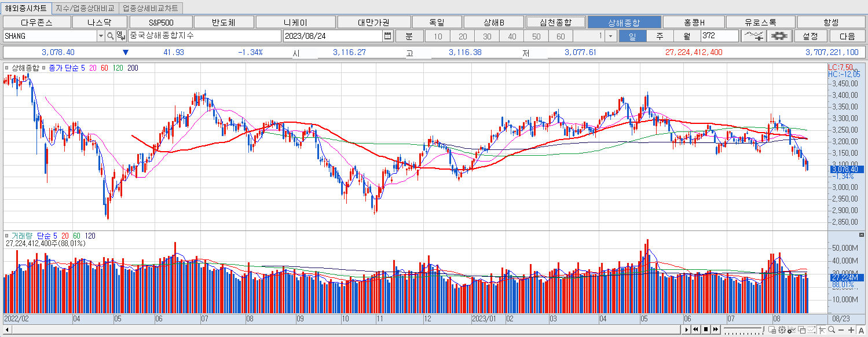Click the A text annotation icon at bottom right
The image size is (868, 337).
click(862, 331)
